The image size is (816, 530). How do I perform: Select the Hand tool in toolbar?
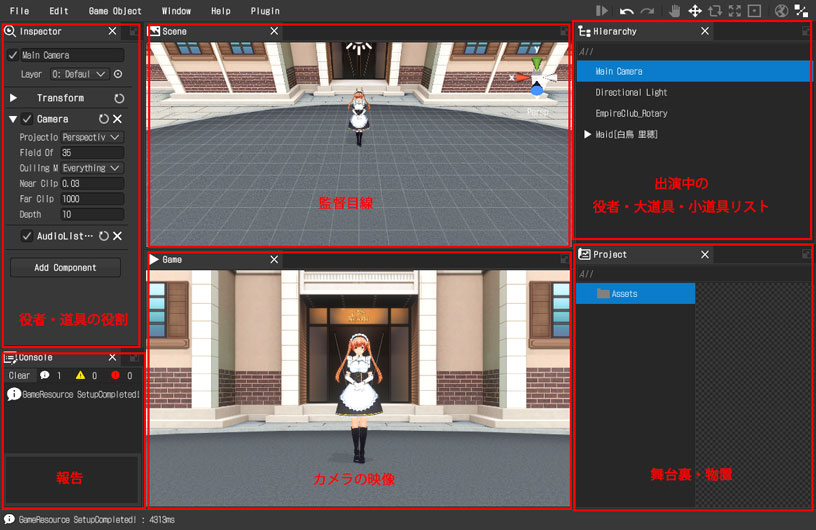674,11
